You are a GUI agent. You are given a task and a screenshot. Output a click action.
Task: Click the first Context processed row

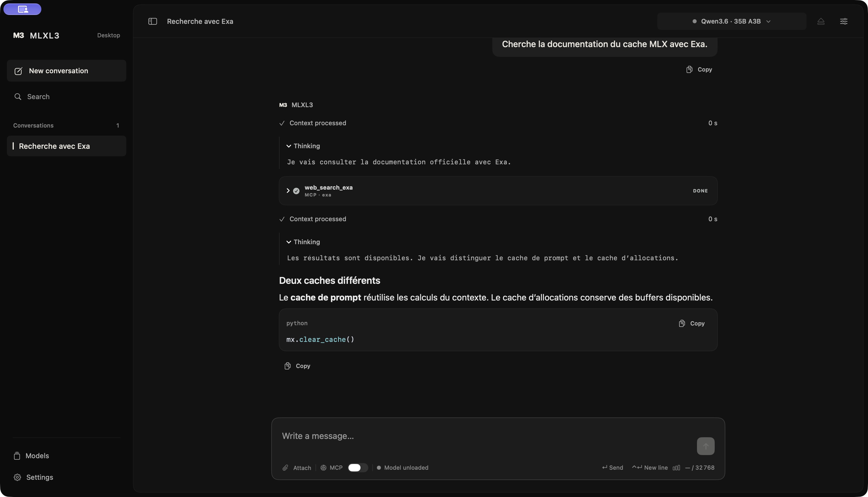click(x=498, y=123)
